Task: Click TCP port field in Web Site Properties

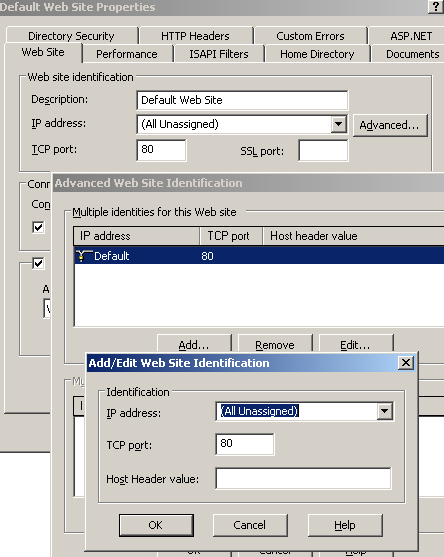Action: click(x=161, y=150)
